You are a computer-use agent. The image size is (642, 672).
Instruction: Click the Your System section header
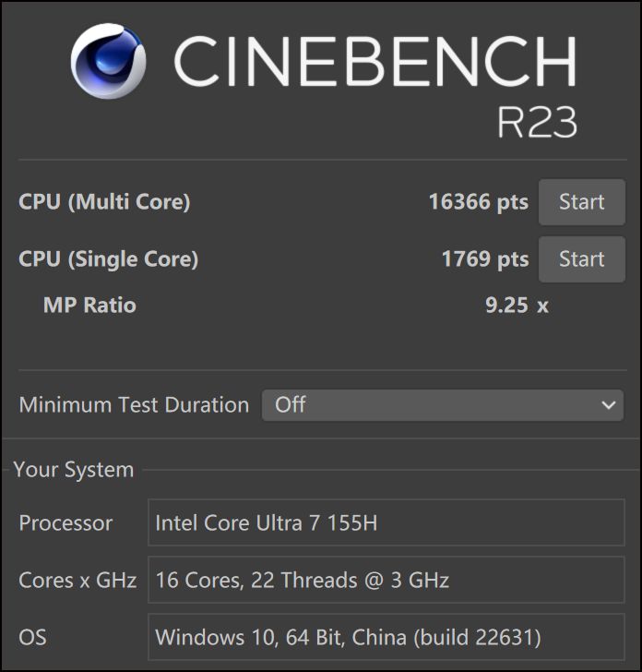(74, 470)
